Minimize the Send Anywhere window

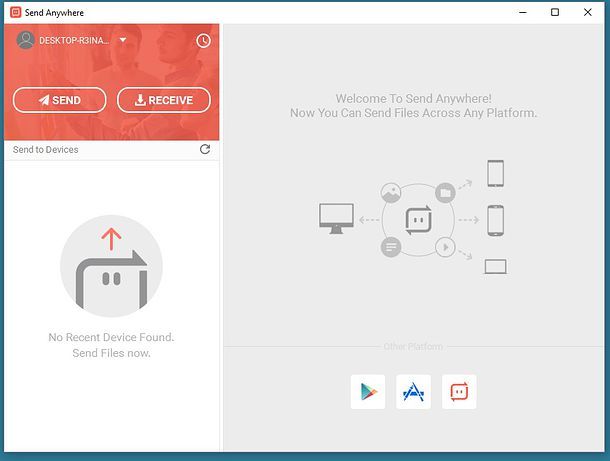pyautogui.click(x=523, y=12)
